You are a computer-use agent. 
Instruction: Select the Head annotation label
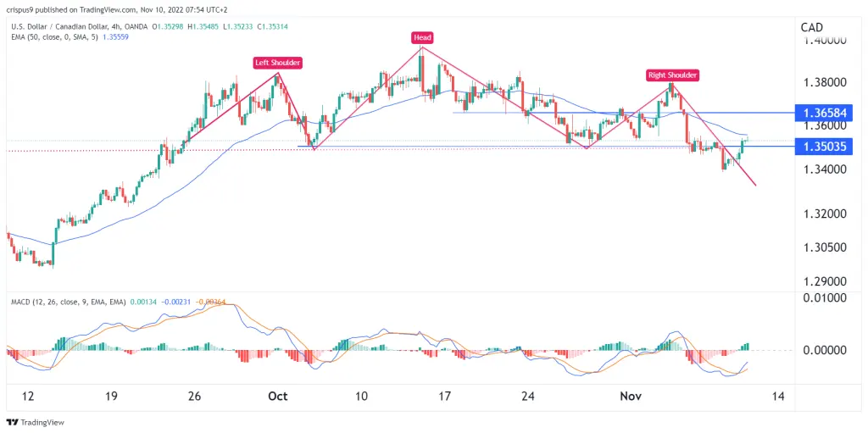click(422, 38)
